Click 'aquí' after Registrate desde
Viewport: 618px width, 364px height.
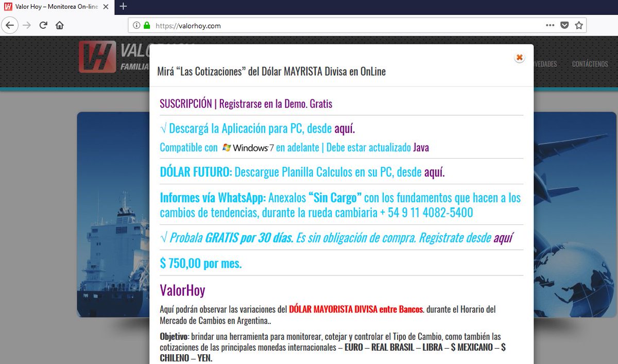point(503,238)
